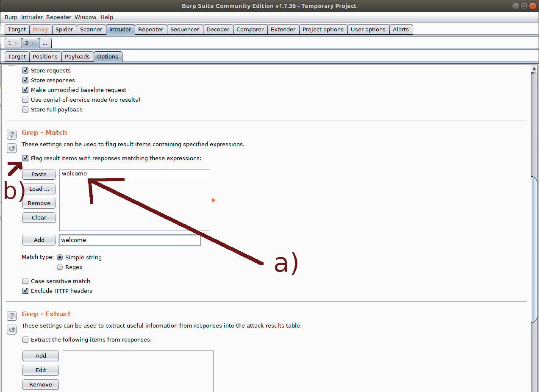The width and height of the screenshot is (539, 392).
Task: Open the Window menu
Action: click(x=86, y=17)
